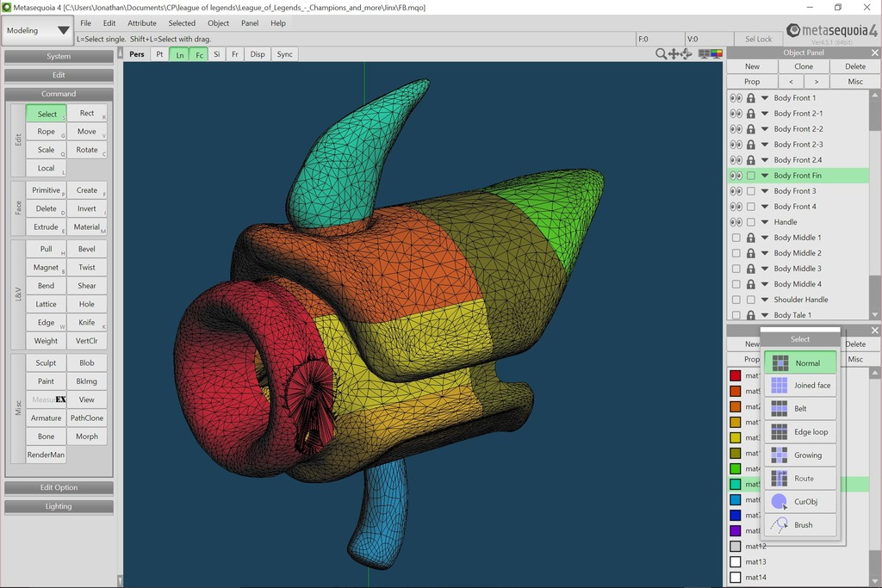
Task: Unlock the Body Front 1 object
Action: 751,98
